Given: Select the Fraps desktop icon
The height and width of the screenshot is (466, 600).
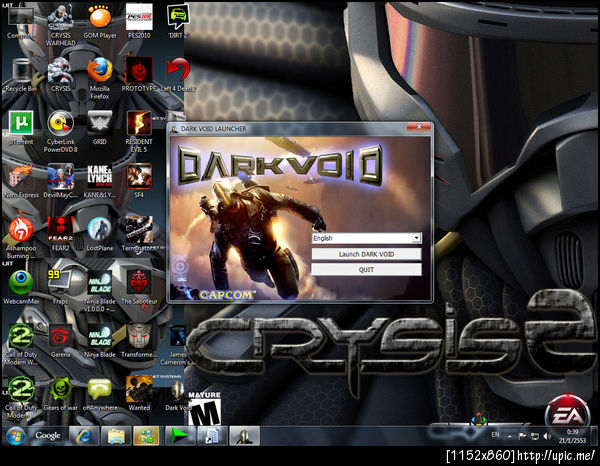Looking at the screenshot, I should pos(60,288).
